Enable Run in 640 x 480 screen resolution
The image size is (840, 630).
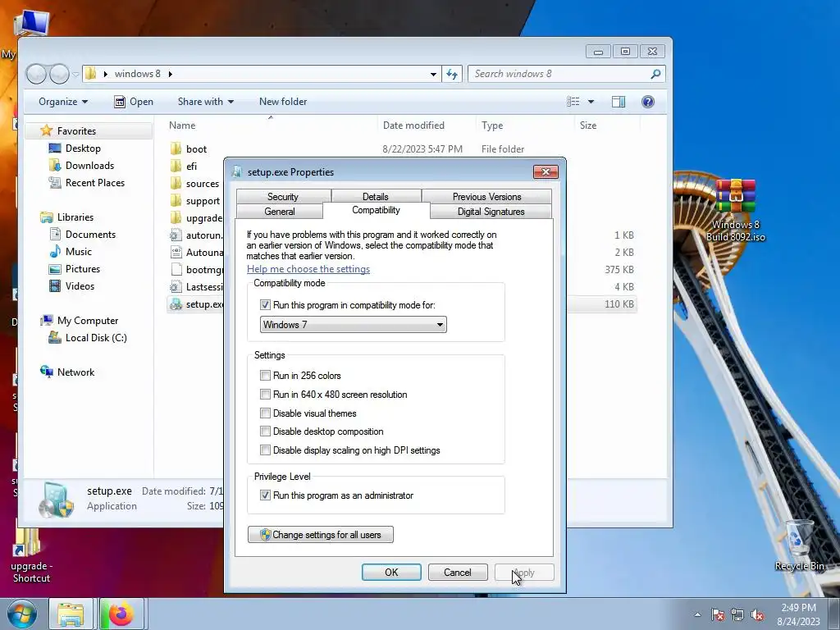pos(265,395)
